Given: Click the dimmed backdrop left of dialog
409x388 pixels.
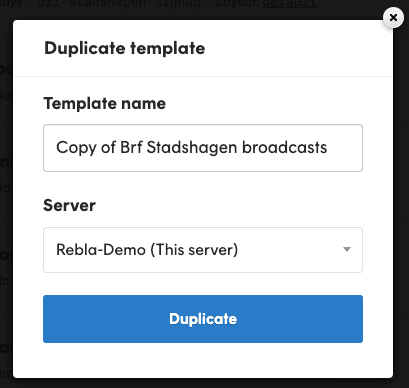Looking at the screenshot, I should tap(6, 200).
